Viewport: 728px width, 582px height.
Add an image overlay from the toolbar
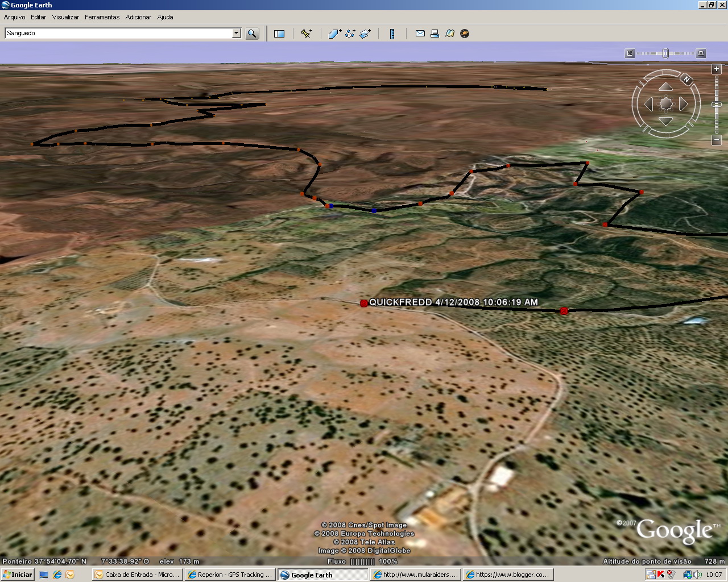tap(365, 34)
